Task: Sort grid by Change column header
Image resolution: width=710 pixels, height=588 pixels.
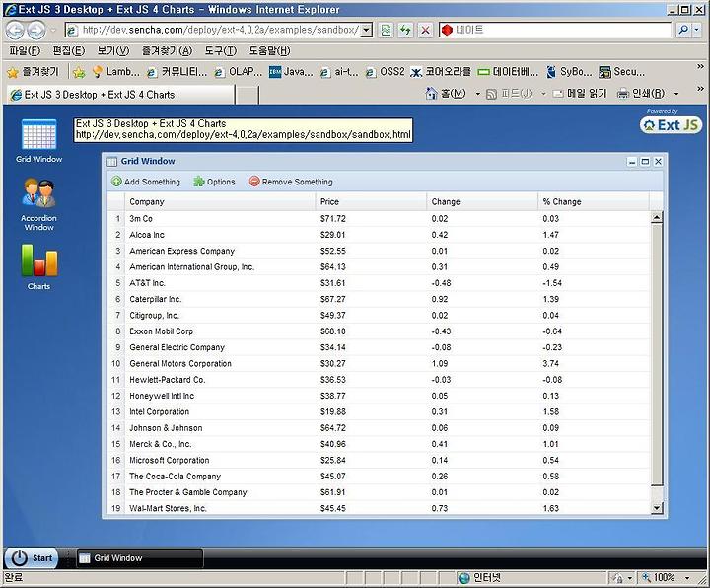Action: click(x=482, y=201)
